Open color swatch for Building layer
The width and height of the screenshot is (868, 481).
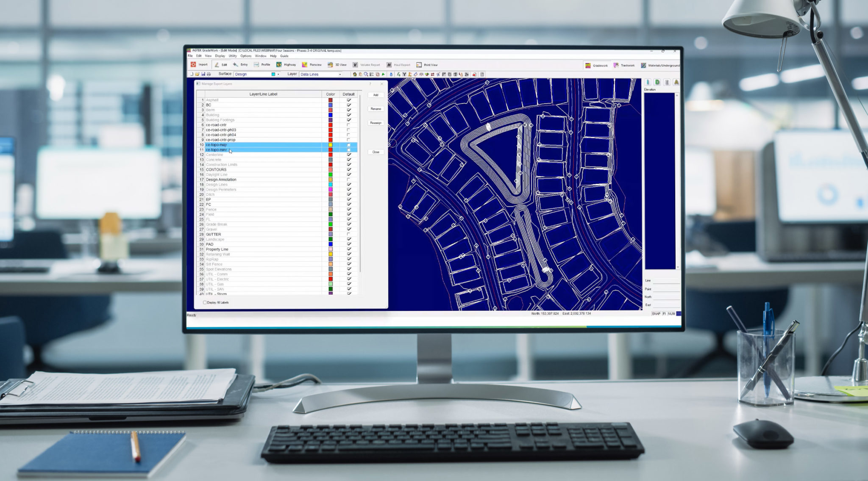(x=331, y=115)
